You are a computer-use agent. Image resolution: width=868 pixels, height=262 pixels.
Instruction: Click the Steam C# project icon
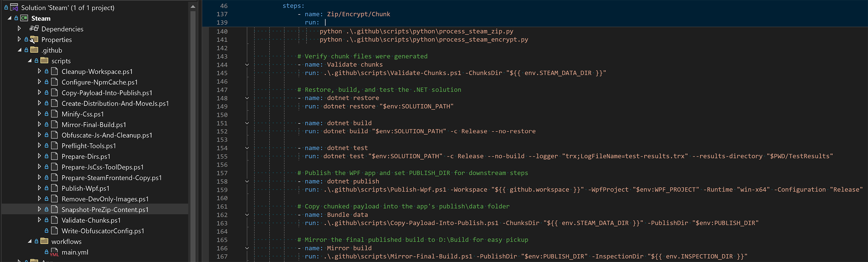tap(24, 18)
